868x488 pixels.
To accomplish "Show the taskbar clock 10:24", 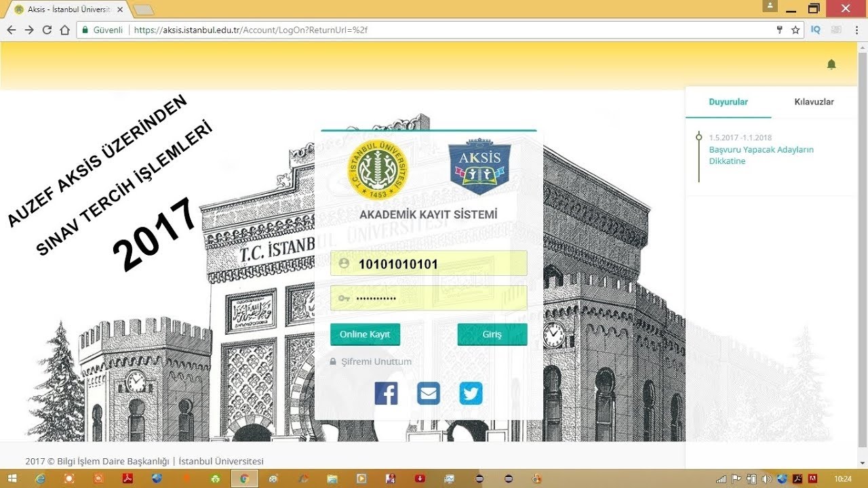I will coord(843,479).
